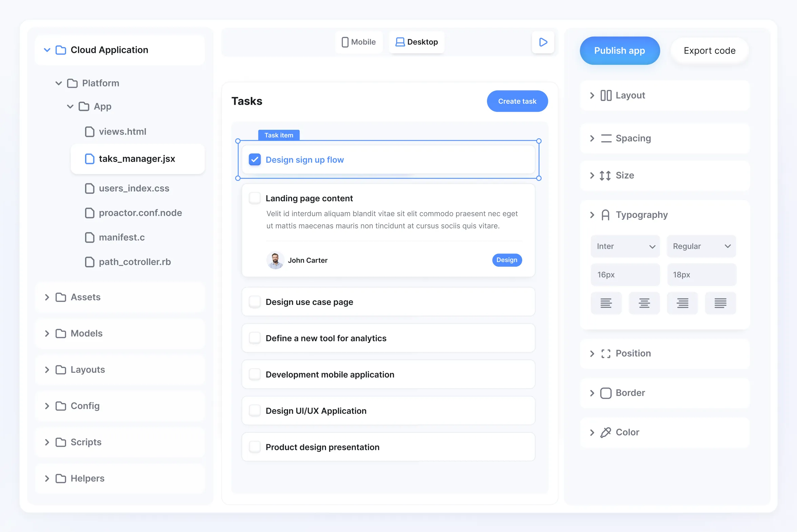The width and height of the screenshot is (797, 532).
Task: Toggle the 'Design sign up flow' checkbox
Action: (254, 159)
